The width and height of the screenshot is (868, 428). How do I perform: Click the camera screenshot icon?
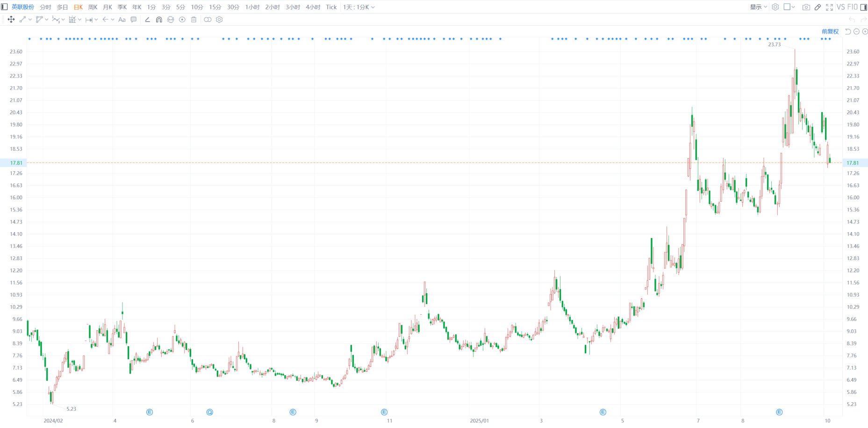pos(806,7)
